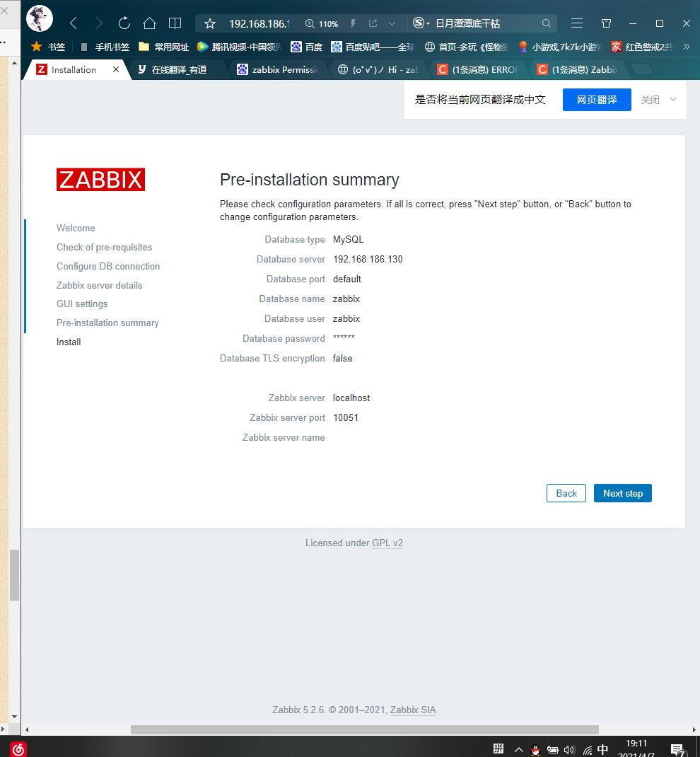Screen dimensions: 700x757
Task: Click the share icon in address bar
Action: [373, 23]
